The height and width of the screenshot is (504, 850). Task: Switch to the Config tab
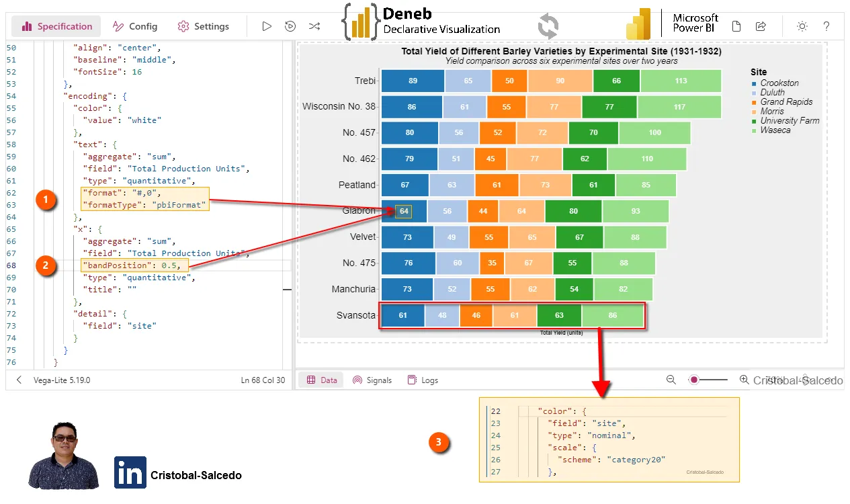point(135,26)
